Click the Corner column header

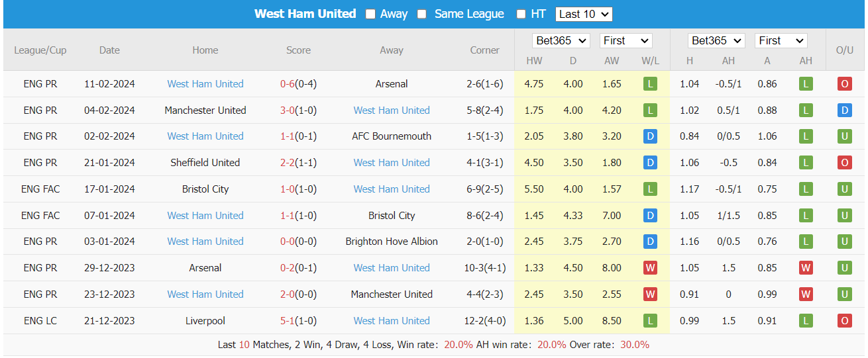pyautogui.click(x=484, y=50)
